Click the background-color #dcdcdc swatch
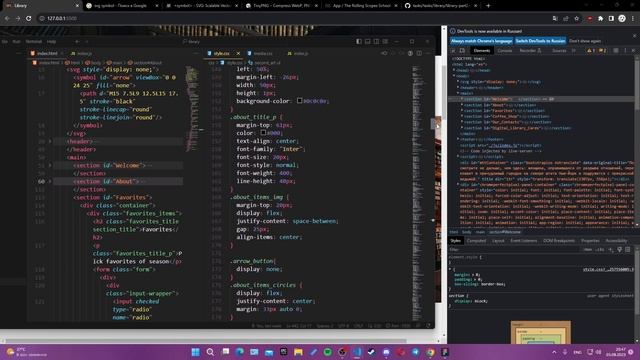640x360 pixels. click(299, 101)
